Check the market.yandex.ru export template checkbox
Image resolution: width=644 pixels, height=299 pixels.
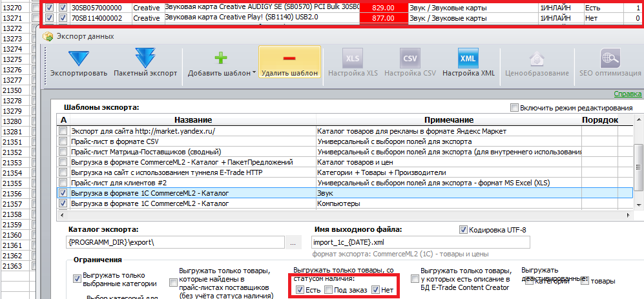click(63, 131)
